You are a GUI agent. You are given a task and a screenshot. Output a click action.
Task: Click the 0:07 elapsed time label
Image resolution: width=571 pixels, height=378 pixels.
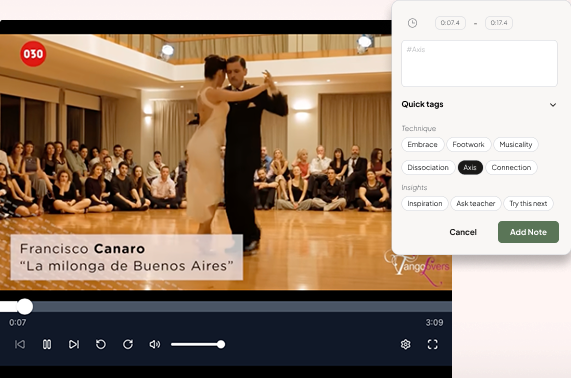pos(17,323)
